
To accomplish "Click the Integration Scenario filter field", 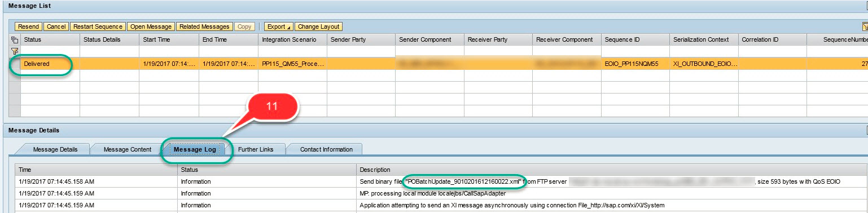I will coord(293,51).
